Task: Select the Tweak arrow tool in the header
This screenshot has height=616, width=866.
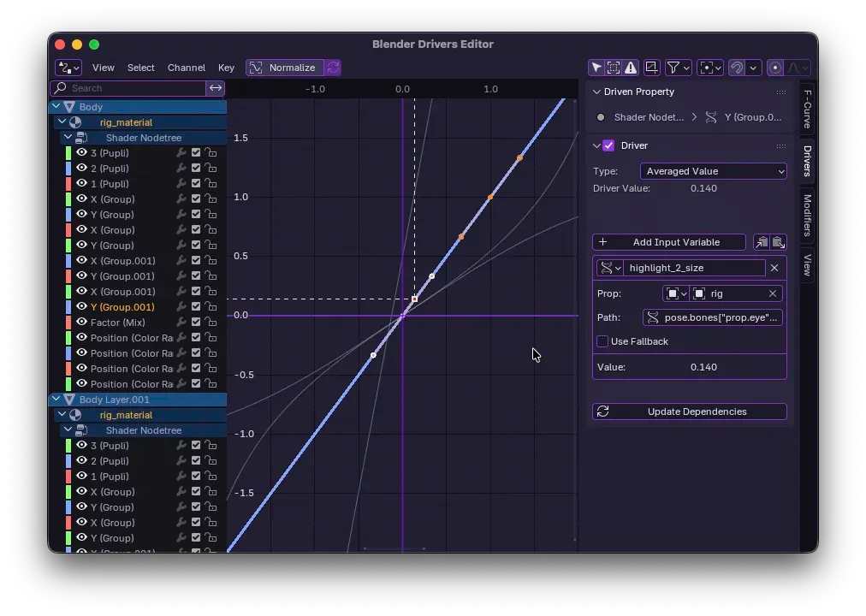Action: (x=596, y=68)
